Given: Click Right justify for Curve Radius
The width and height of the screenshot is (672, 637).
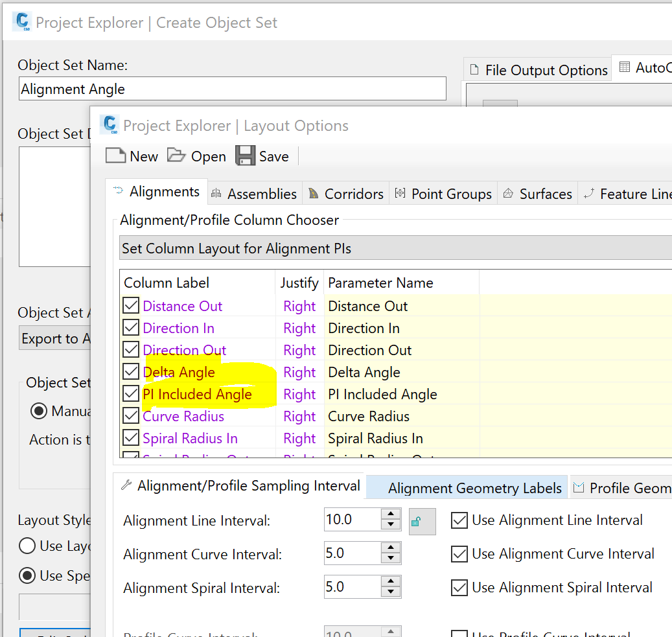Looking at the screenshot, I should (299, 416).
